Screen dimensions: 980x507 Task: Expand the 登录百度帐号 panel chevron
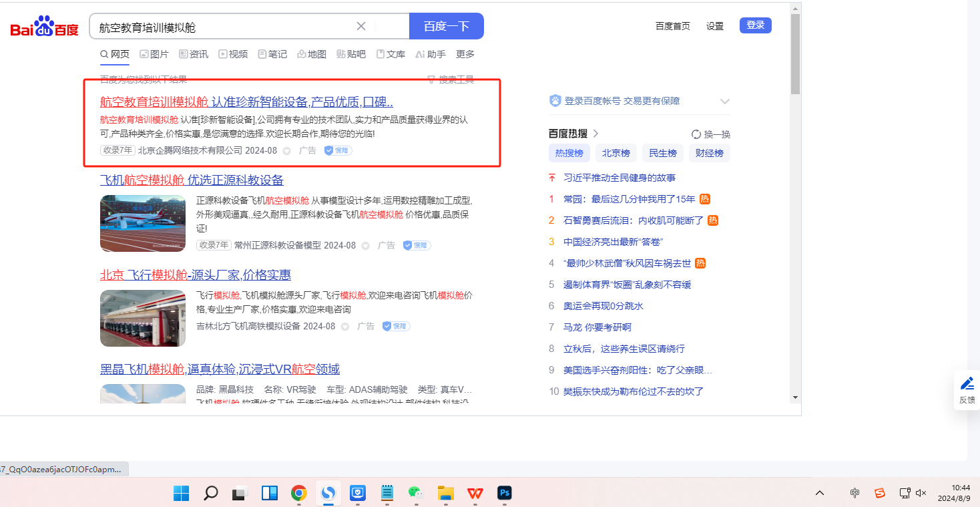(724, 102)
